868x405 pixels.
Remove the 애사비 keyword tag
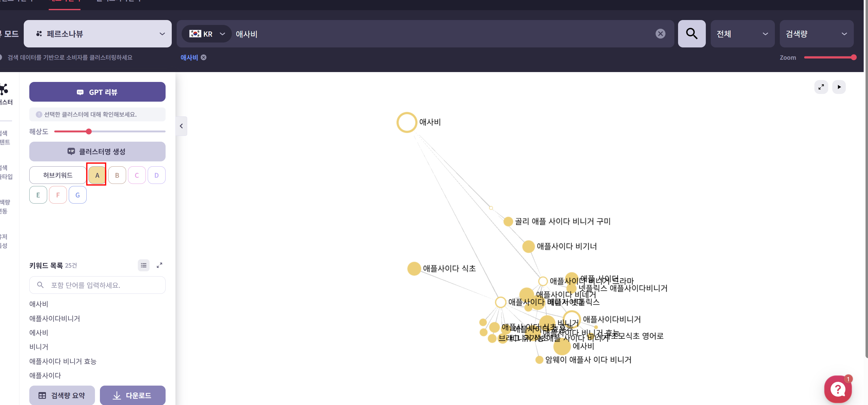[x=204, y=58]
